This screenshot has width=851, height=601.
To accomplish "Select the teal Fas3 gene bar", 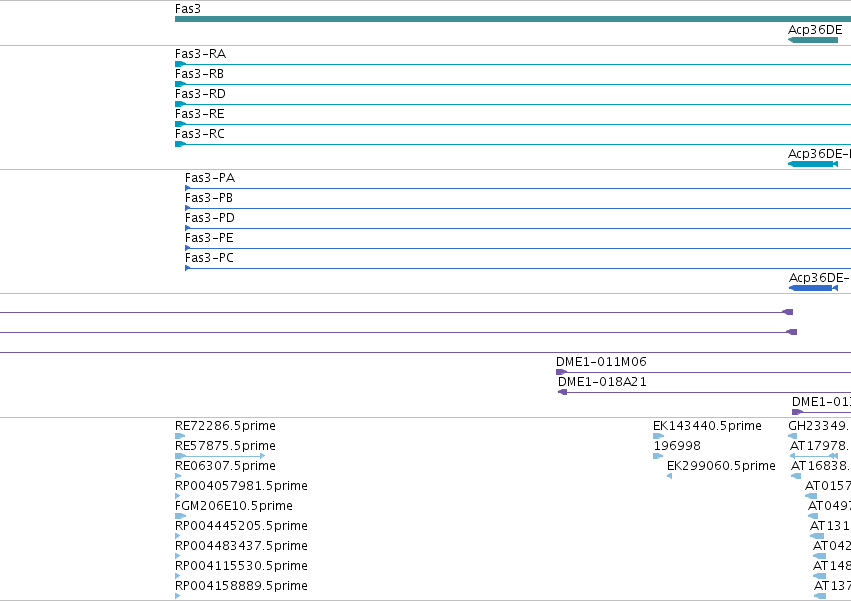I will (x=513, y=19).
